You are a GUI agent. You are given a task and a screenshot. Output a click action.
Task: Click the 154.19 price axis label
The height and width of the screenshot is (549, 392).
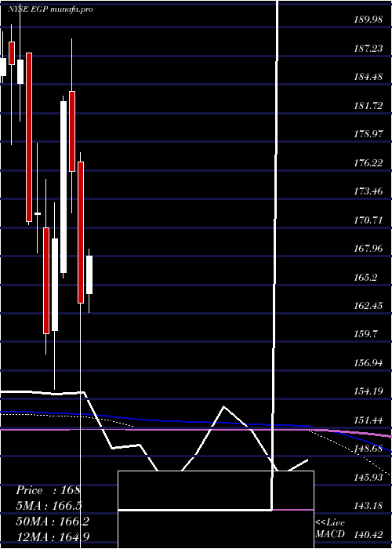pyautogui.click(x=368, y=392)
